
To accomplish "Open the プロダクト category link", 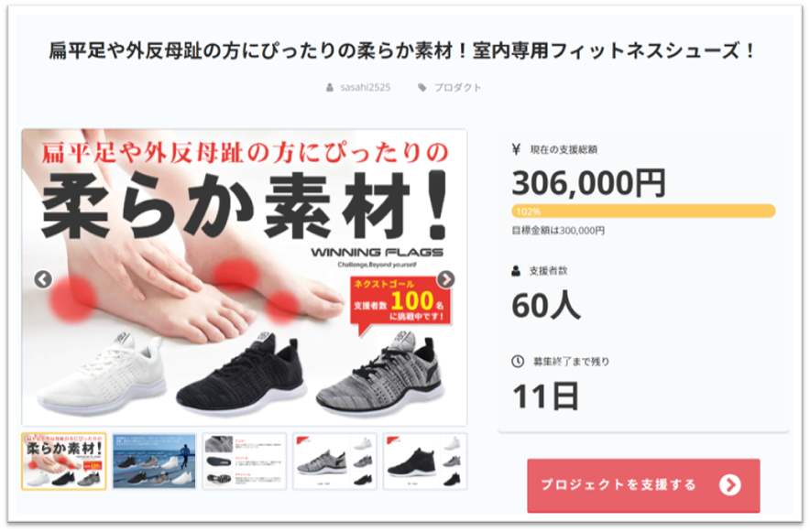I will [x=458, y=88].
